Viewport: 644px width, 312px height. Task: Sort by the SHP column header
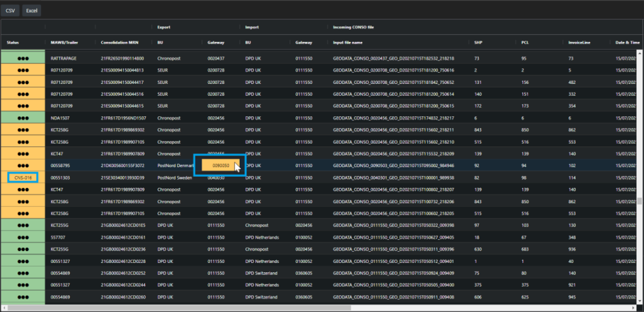(478, 42)
